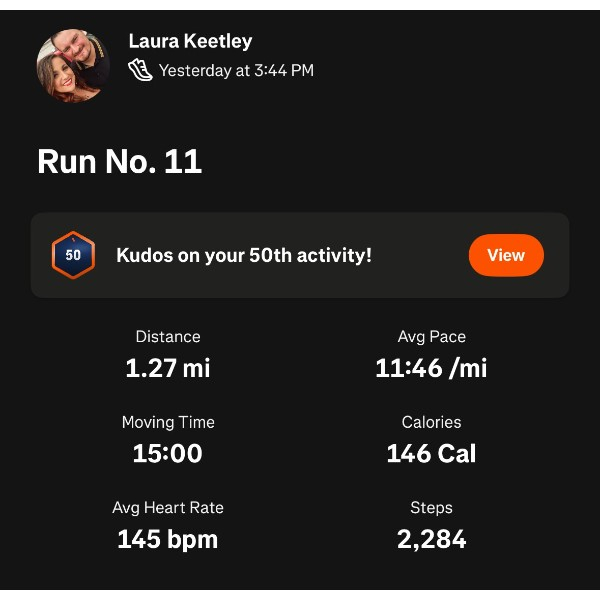Select the 2,284 steps value
Viewport: 600px width, 600px height.
point(431,540)
